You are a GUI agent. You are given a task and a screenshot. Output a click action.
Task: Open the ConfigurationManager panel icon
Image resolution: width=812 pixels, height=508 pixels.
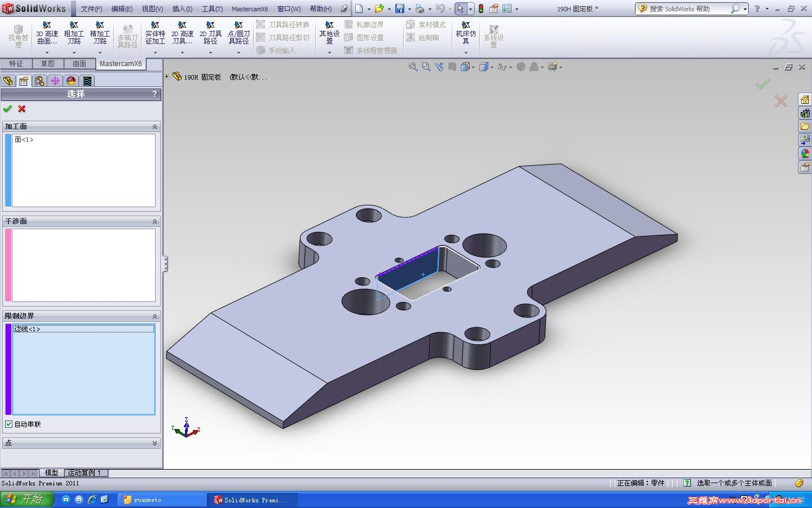point(39,81)
